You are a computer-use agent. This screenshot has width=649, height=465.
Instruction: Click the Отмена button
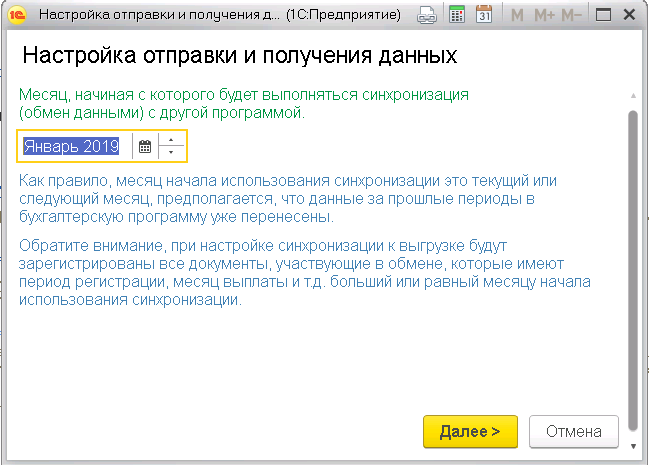coord(574,431)
